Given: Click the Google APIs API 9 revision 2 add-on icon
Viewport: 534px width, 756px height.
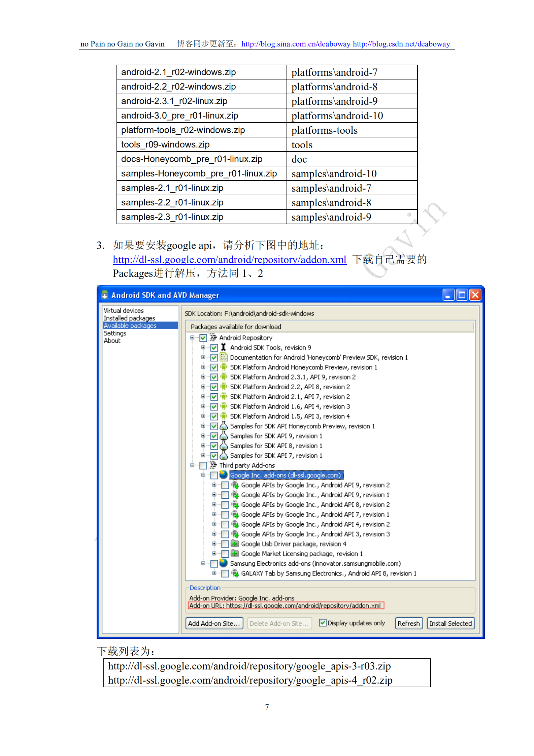Looking at the screenshot, I should coord(235,485).
